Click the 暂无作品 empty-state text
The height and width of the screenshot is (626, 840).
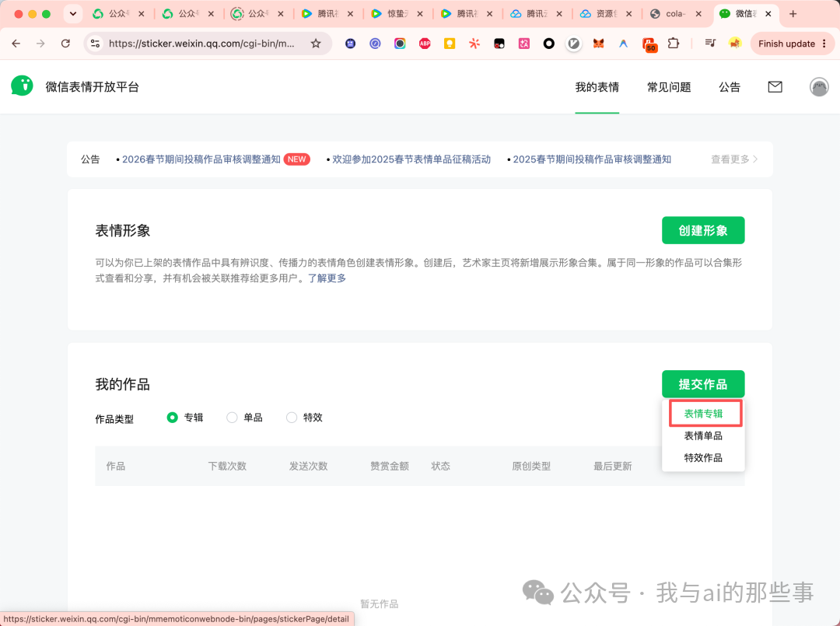[380, 604]
